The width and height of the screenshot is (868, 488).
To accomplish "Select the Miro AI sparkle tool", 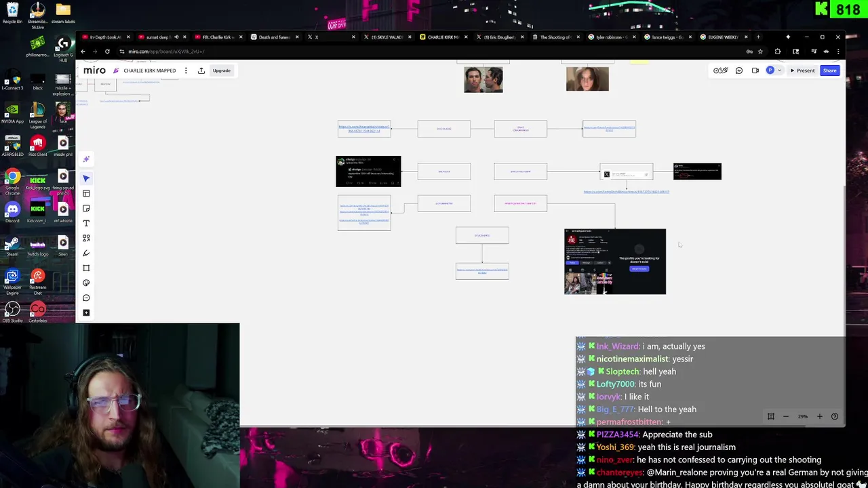I will click(86, 159).
